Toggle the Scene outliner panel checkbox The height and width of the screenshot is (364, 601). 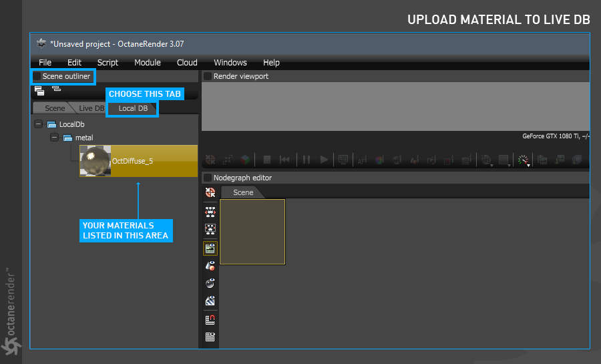point(37,76)
